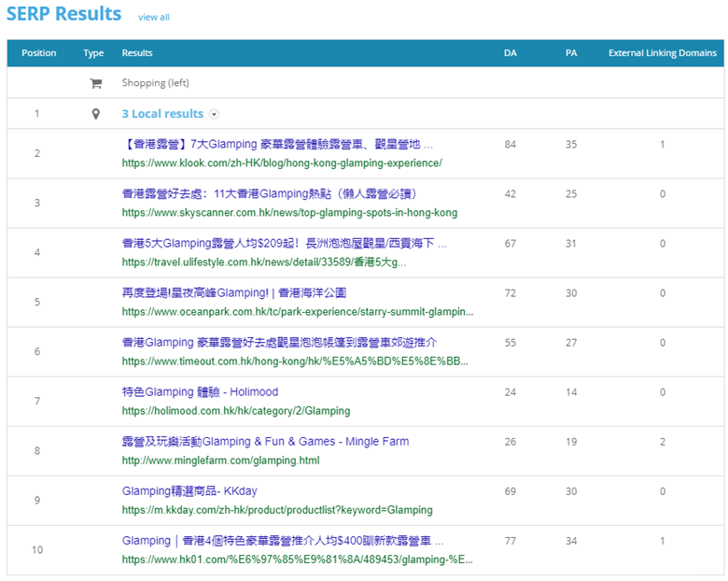The height and width of the screenshot is (581, 728).
Task: Click the shopping cart icon
Action: click(94, 83)
